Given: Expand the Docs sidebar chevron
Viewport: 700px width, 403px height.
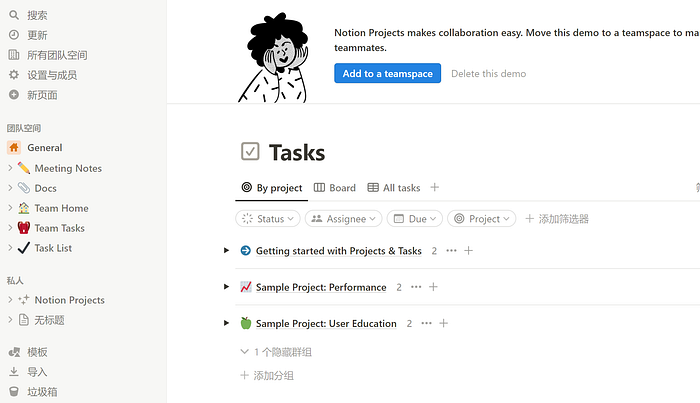Looking at the screenshot, I should 10,188.
